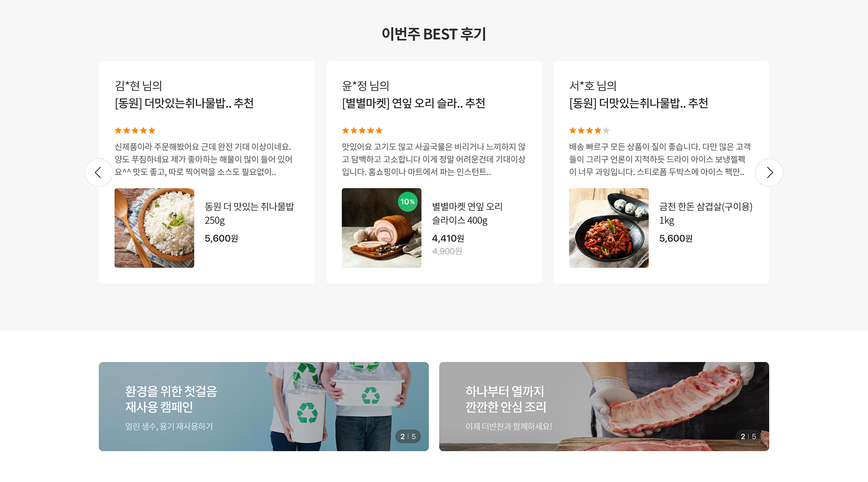Open 하나부터 열까지 깐깐한 안심 조리 banner
This screenshot has height=482, width=868.
[x=604, y=406]
